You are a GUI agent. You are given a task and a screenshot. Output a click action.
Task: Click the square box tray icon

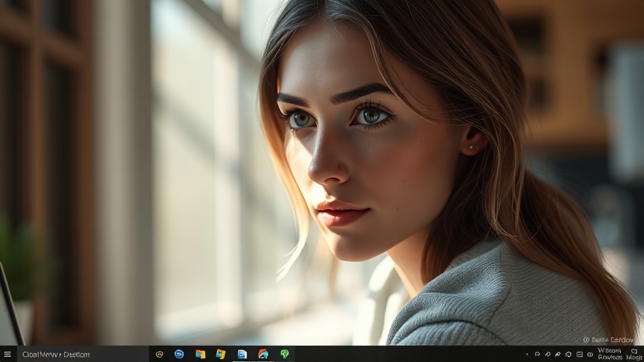(x=579, y=354)
